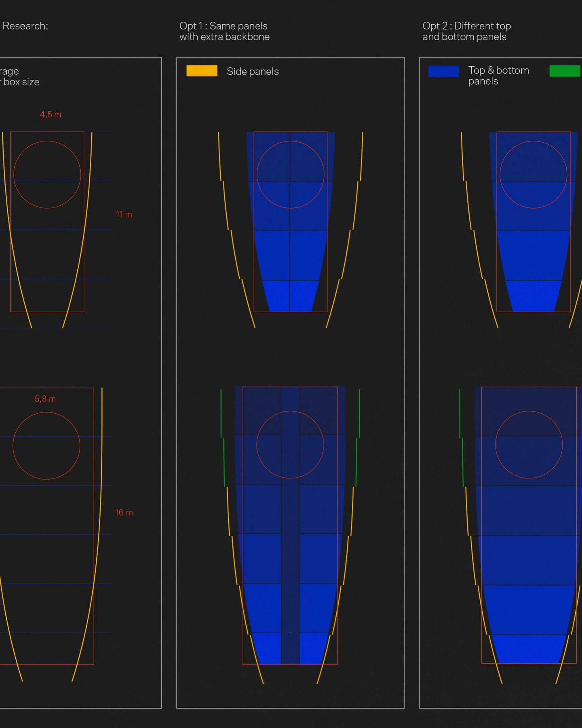Click the "box size" caption text
The width and height of the screenshot is (582, 728).
point(21,82)
